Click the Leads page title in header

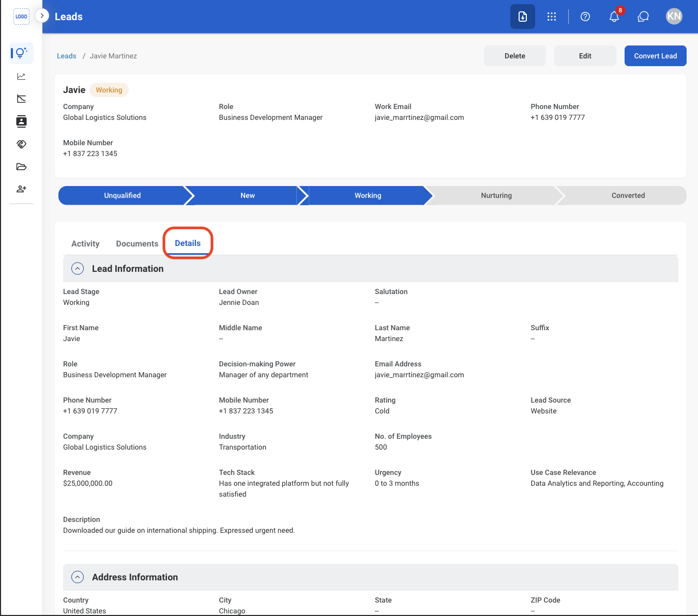(x=69, y=17)
